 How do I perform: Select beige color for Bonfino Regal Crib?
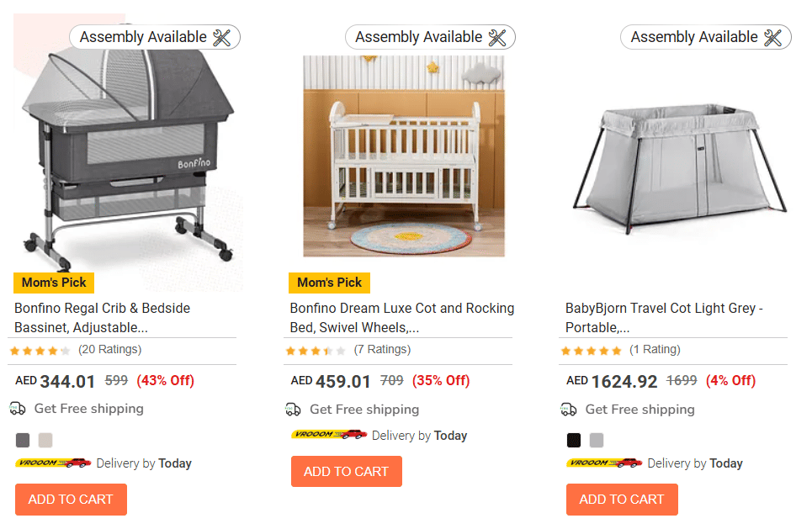click(x=45, y=440)
